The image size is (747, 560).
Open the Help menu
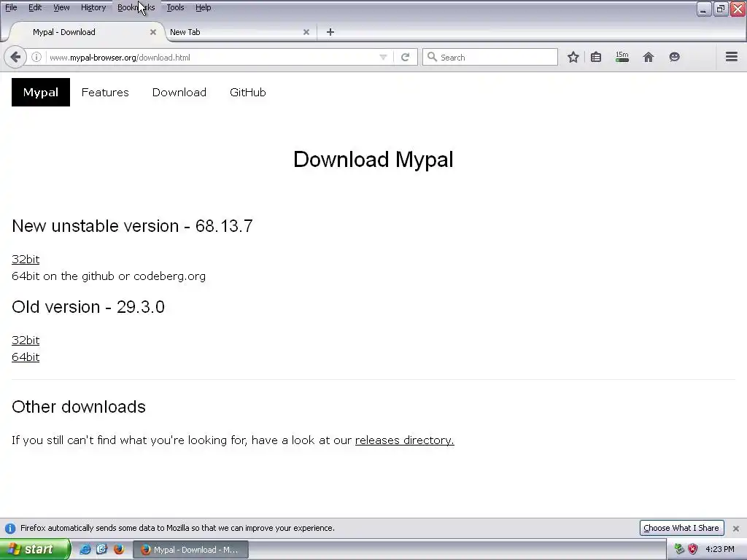204,7
